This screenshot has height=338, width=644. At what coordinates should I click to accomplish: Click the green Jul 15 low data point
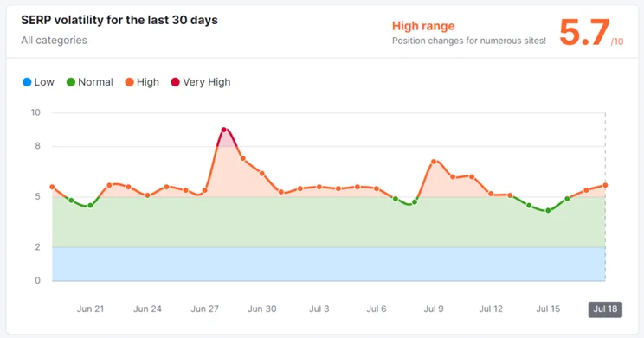548,210
